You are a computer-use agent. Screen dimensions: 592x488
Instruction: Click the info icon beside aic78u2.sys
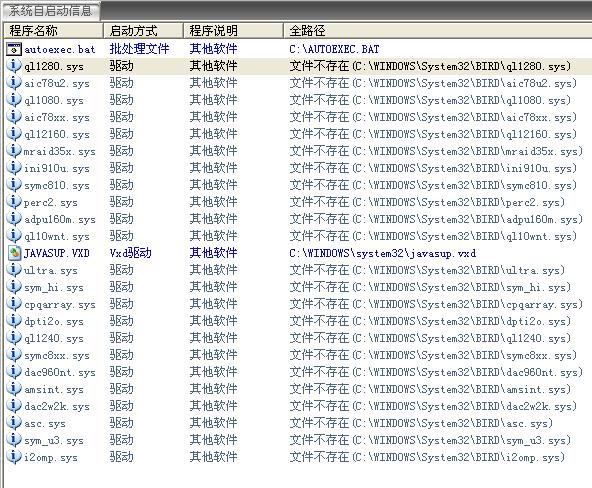14,83
